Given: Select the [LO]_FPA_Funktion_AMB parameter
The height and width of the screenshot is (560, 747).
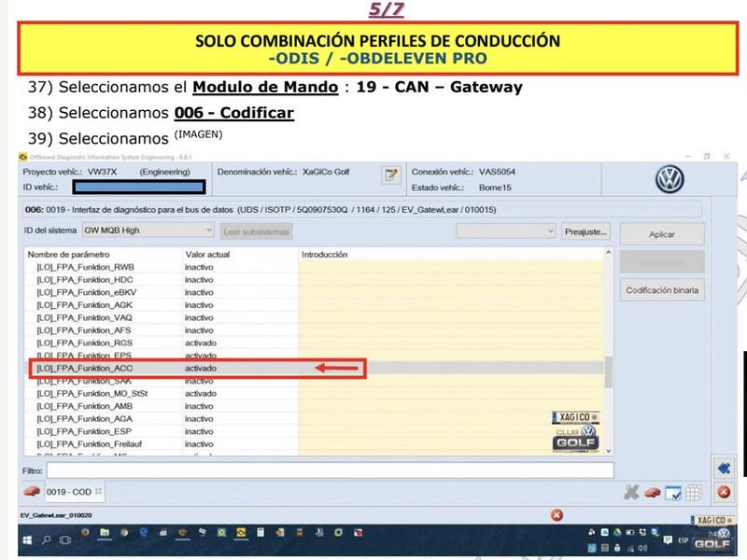Looking at the screenshot, I should [x=84, y=406].
